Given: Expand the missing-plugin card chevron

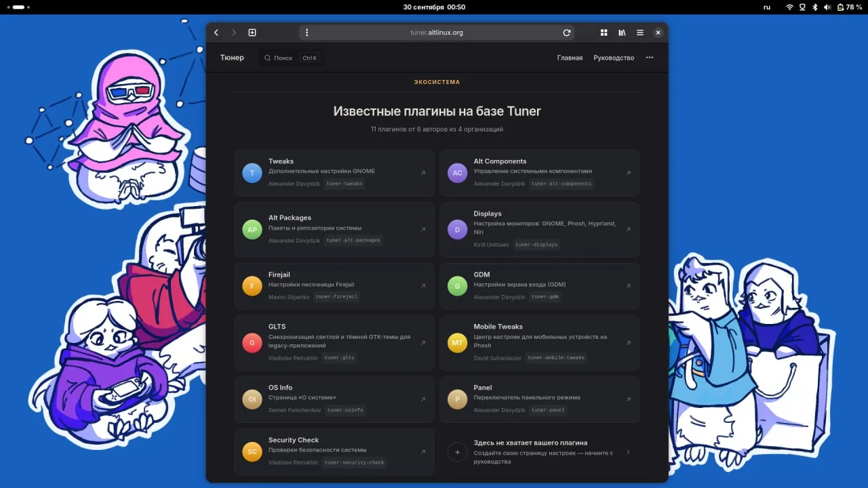Looking at the screenshot, I should point(628,451).
